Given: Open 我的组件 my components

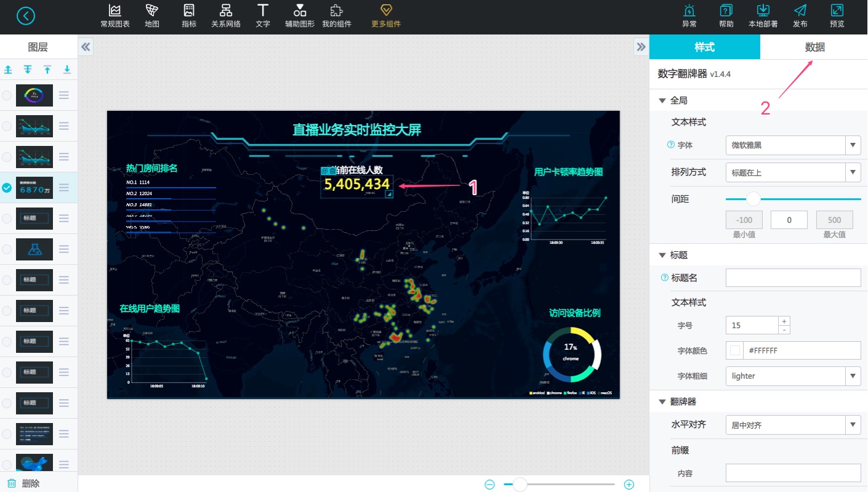Looking at the screenshot, I should pos(337,16).
